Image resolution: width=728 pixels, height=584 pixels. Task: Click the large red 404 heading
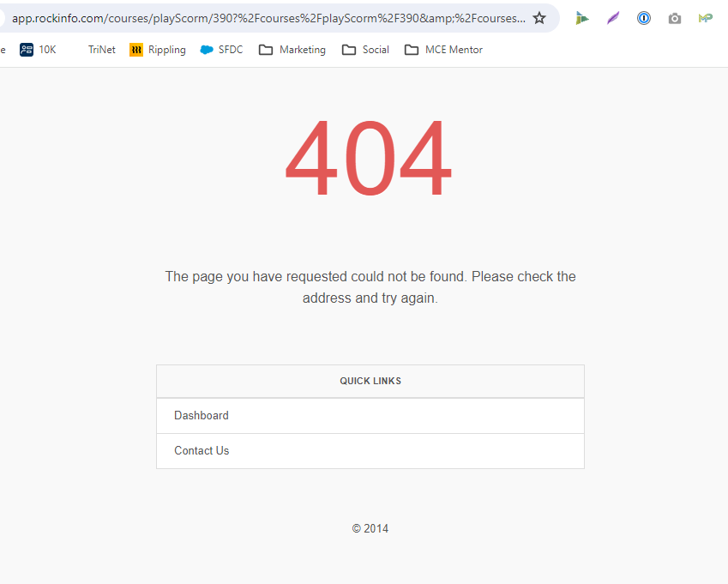(369, 161)
